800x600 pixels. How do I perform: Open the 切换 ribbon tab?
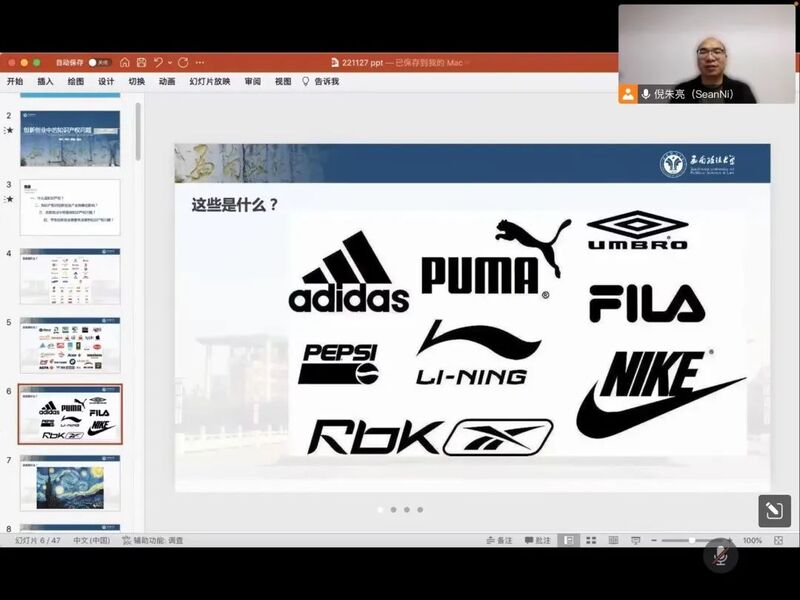pyautogui.click(x=137, y=82)
